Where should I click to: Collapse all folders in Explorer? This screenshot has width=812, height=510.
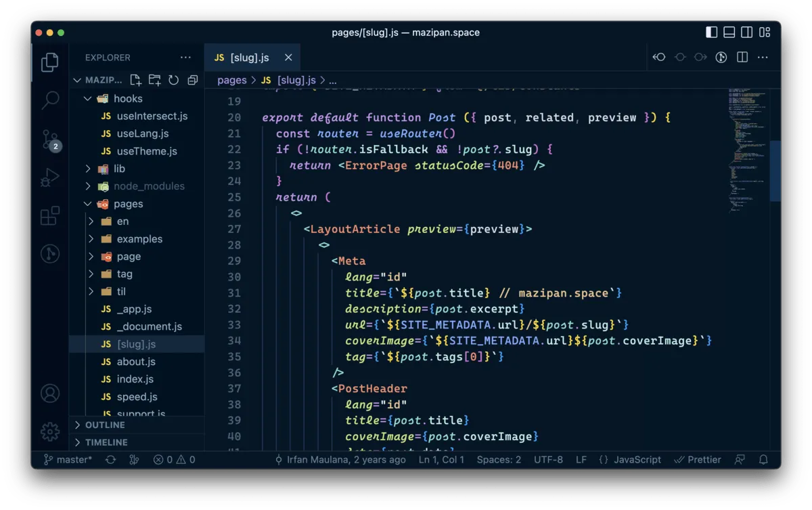tap(192, 80)
